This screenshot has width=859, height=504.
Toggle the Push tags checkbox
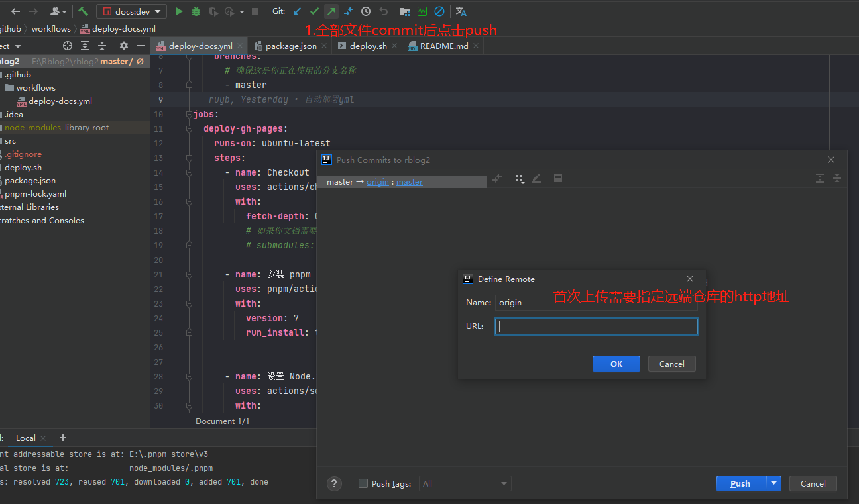click(363, 483)
